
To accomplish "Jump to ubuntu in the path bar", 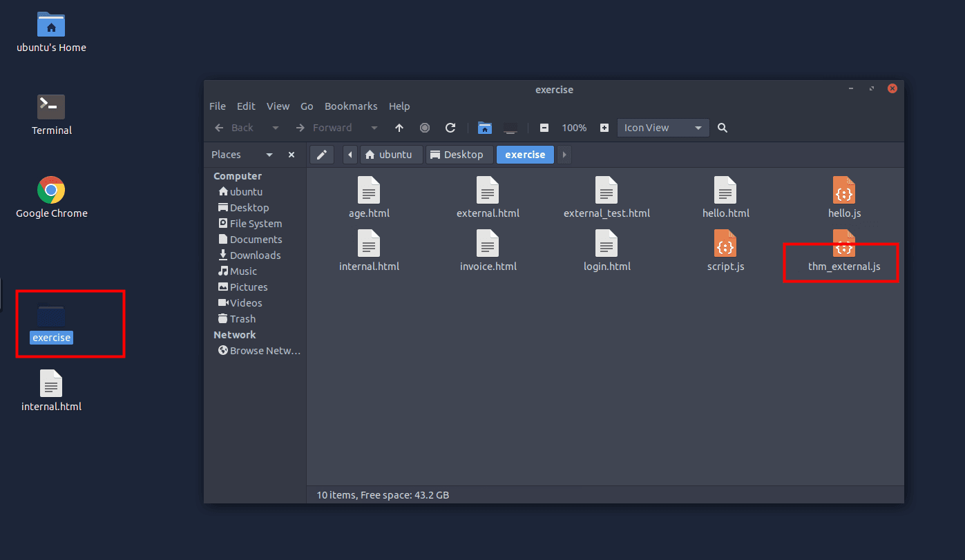I will (388, 155).
